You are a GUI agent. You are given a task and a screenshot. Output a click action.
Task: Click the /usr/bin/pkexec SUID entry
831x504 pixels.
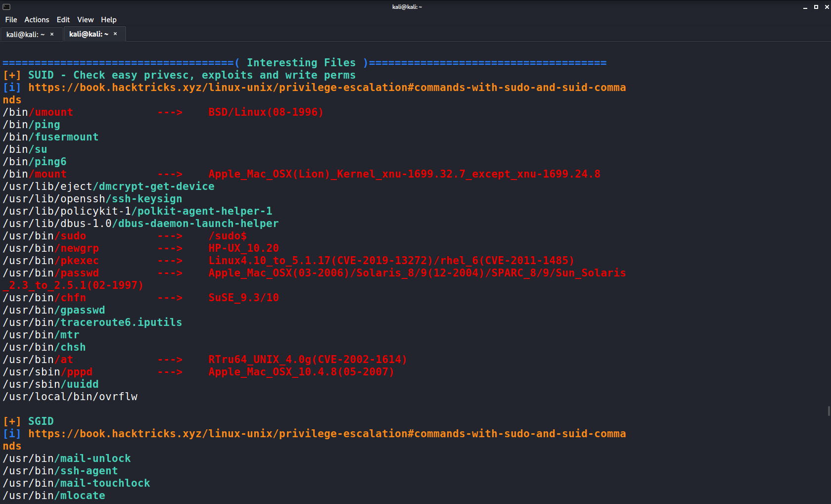click(x=50, y=261)
